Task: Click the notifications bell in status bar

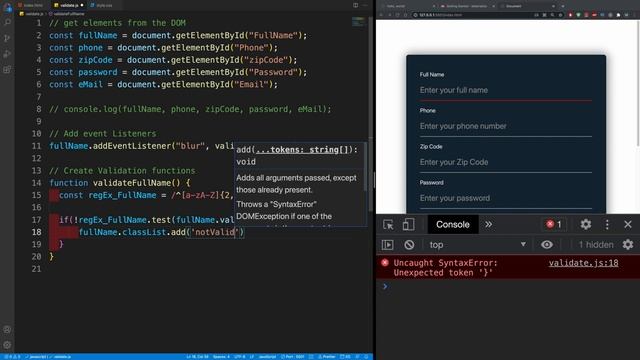Action: [366, 357]
